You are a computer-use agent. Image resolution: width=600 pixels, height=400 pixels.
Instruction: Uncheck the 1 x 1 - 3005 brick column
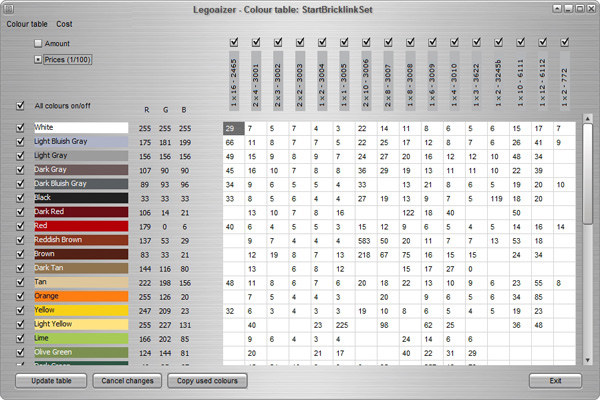344,42
